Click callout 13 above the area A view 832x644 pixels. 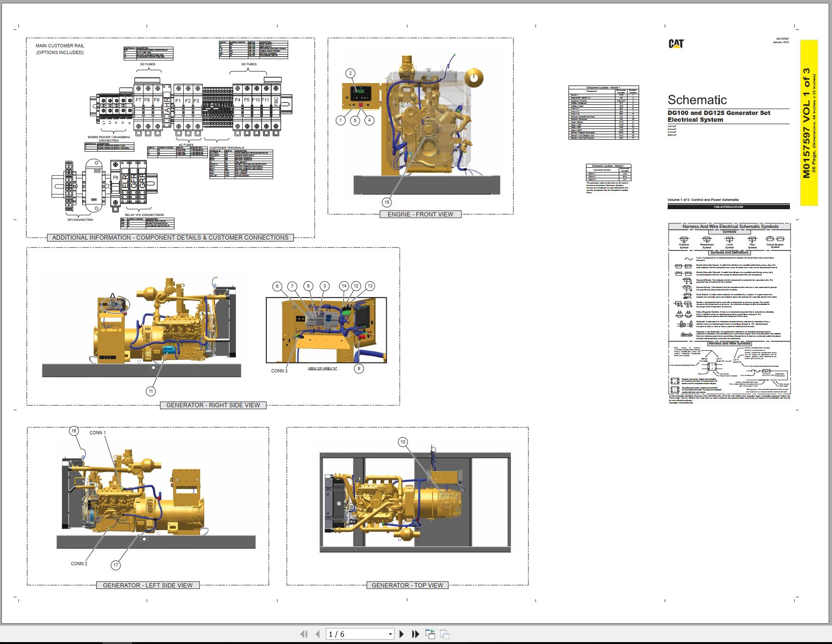[370, 286]
